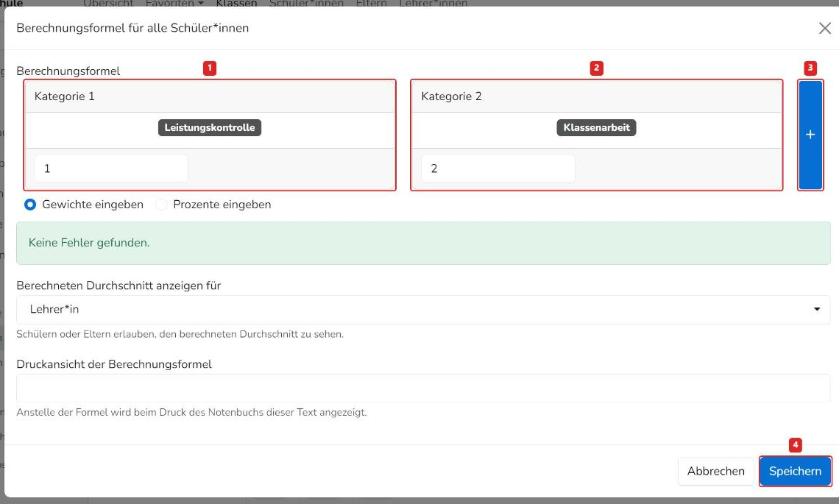Click the Abbrechen button
The width and height of the screenshot is (839, 504).
point(716,471)
